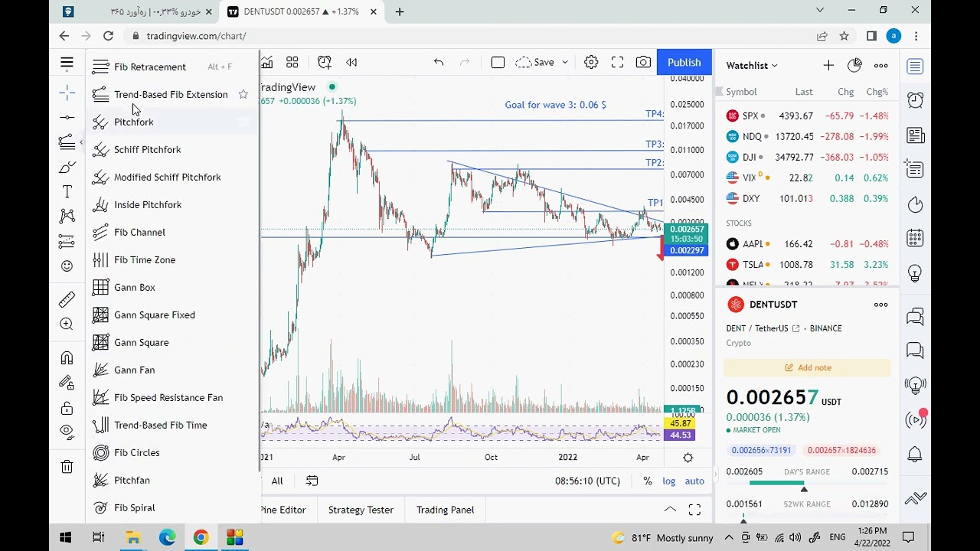
Task: Open DENTUSDT details more options menu
Action: tap(881, 305)
